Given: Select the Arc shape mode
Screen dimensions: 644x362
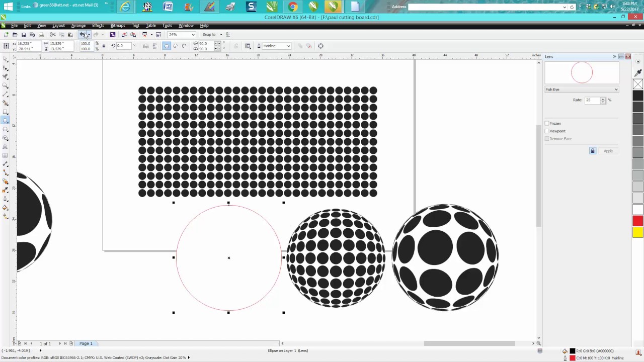Looking at the screenshot, I should 184,46.
